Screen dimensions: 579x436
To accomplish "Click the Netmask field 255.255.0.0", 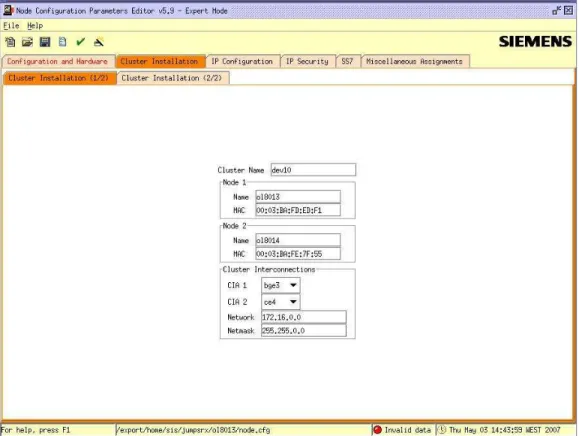I will (x=304, y=330).
